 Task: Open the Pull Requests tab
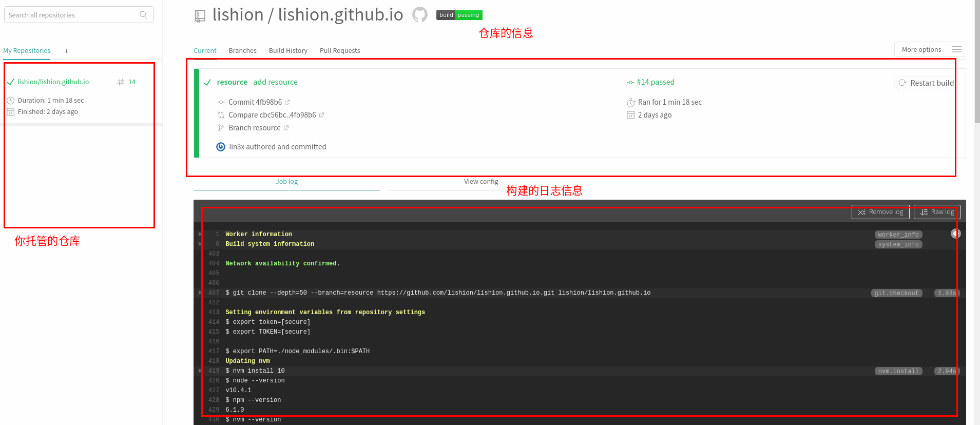coord(339,50)
